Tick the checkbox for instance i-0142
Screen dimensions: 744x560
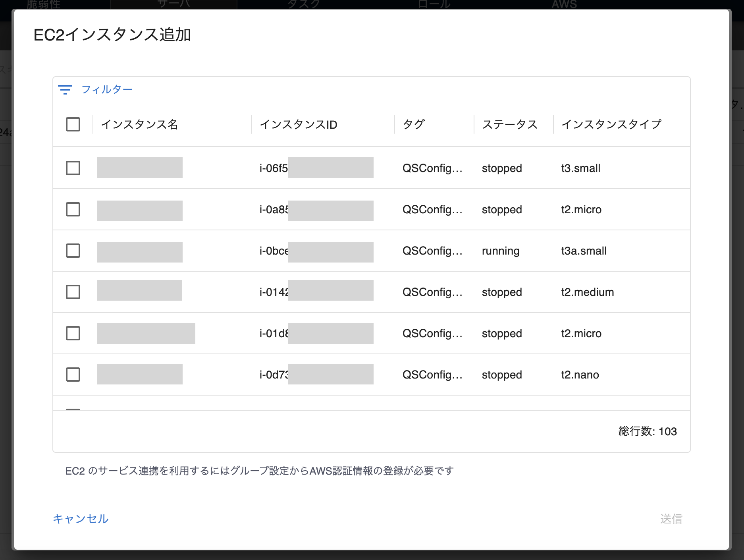73,292
